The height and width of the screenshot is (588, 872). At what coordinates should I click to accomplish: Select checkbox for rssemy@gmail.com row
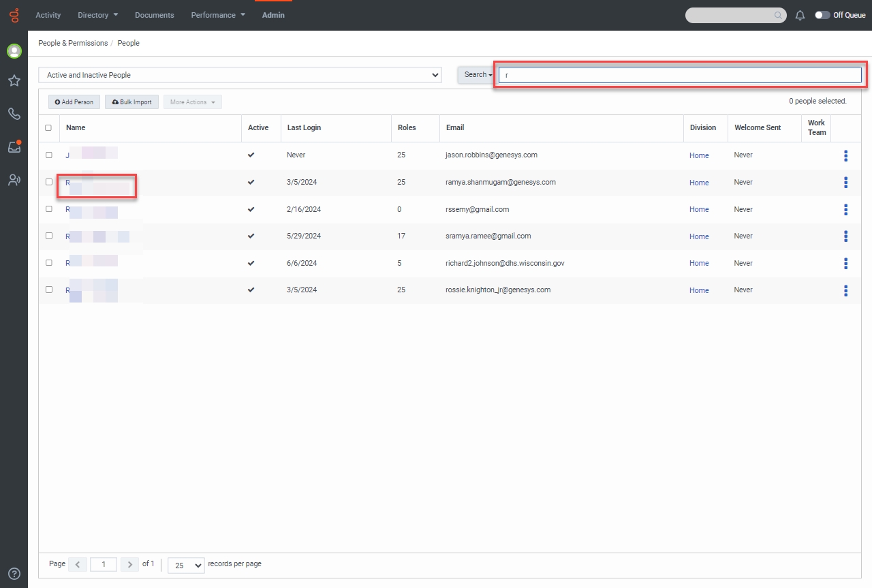48,209
